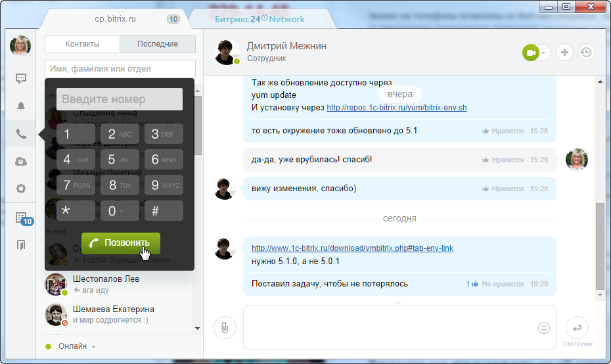The height and width of the screenshot is (364, 611).
Task: Click own profile avatar in sidebar
Action: [20, 45]
